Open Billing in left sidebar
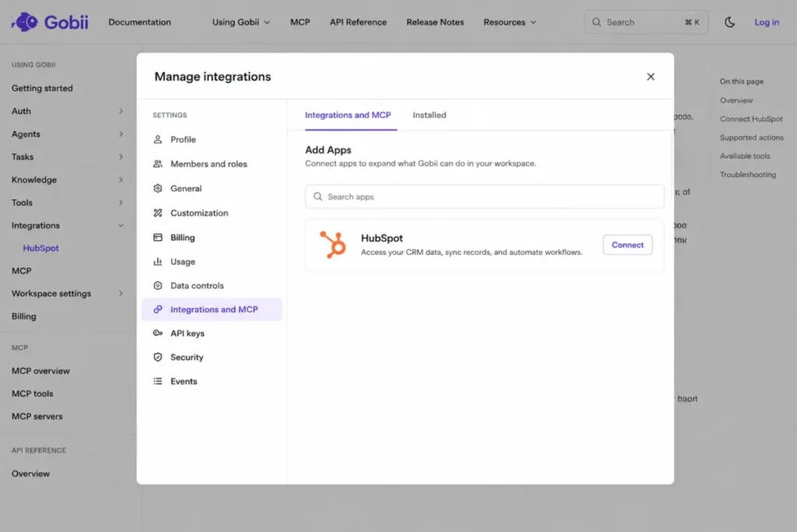This screenshot has width=797, height=532. (24, 316)
